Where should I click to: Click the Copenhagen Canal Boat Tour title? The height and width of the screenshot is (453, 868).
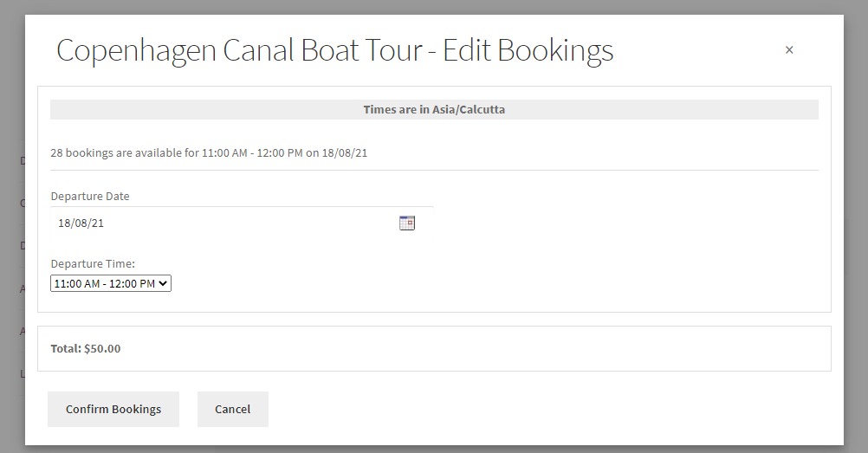click(x=240, y=50)
